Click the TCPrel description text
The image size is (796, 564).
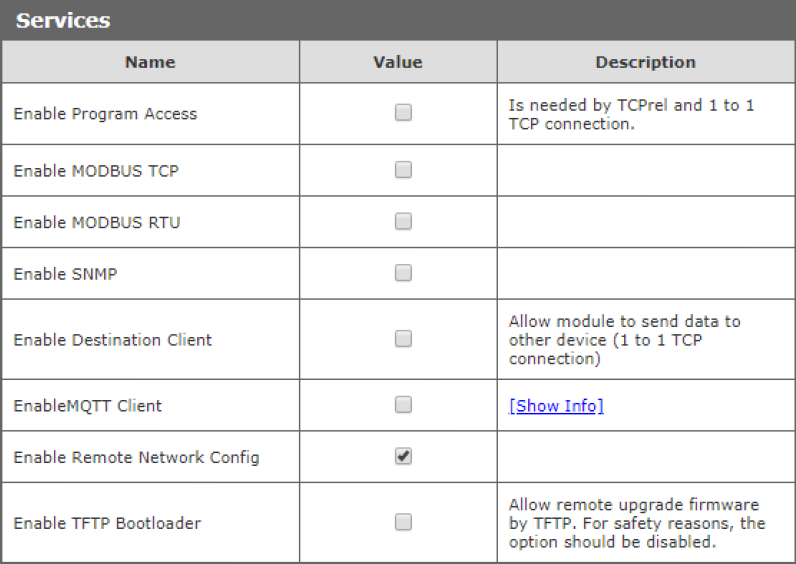[x=630, y=114]
